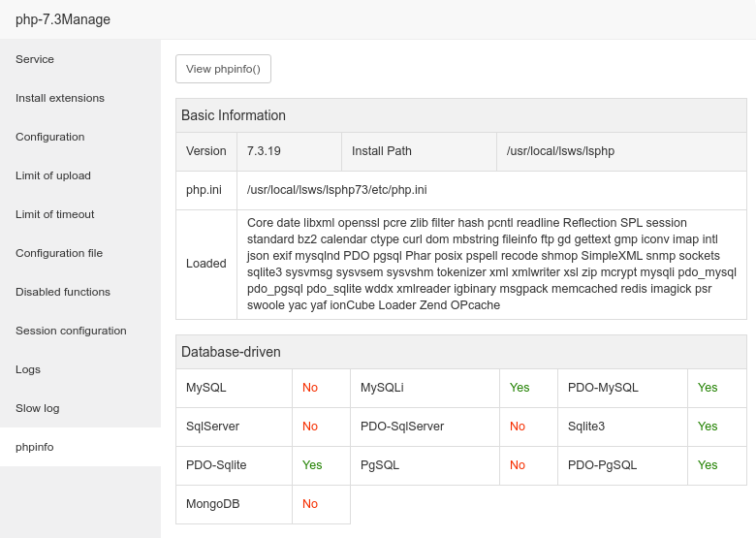Screen dimensions: 756x538
Task: View the Slow log section
Action: coord(38,408)
